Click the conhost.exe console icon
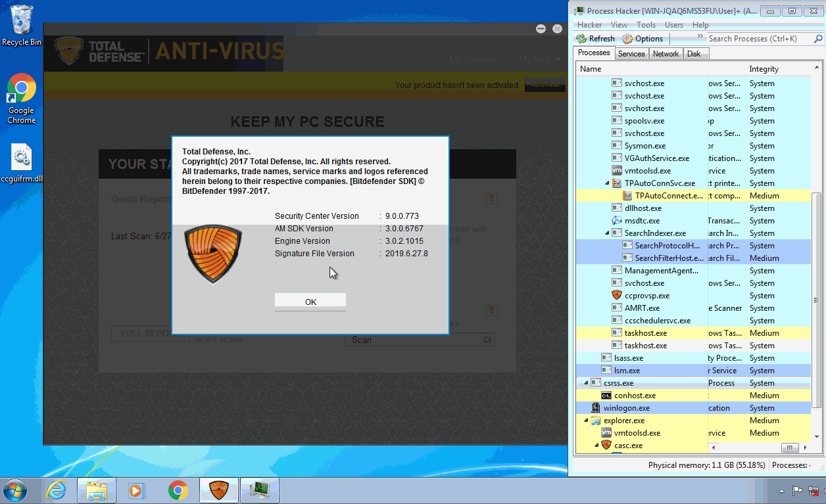 coord(606,396)
